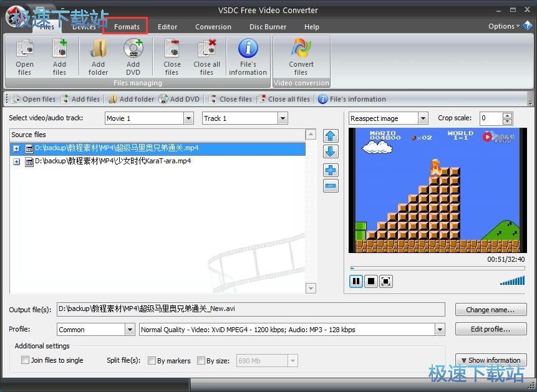The height and width of the screenshot is (392, 537).
Task: Enable splitting By size
Action: click(x=201, y=360)
